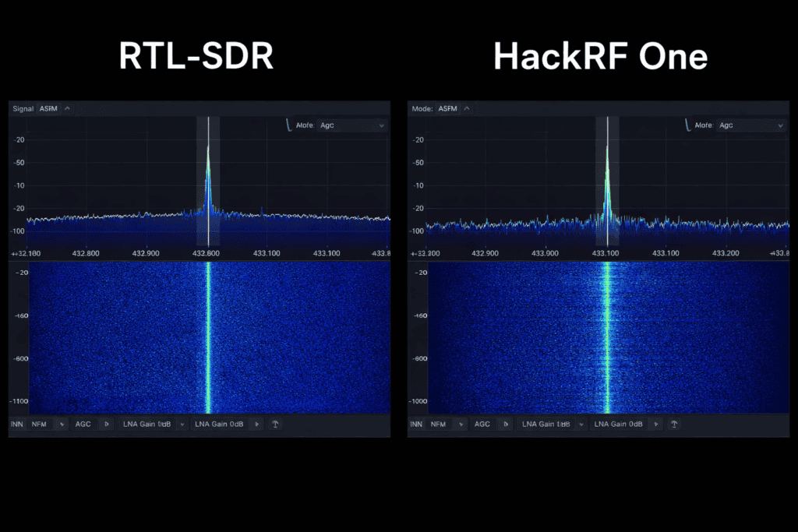
Task: Click the play arrow after AGC in HackRF One panel
Action: pyautogui.click(x=505, y=424)
